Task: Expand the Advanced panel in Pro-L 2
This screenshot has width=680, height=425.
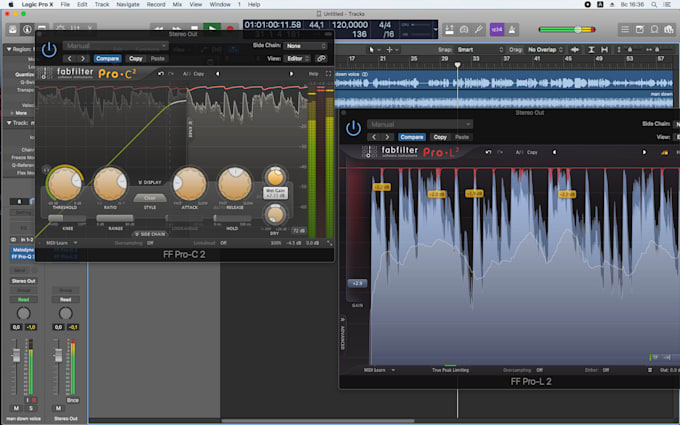Action: tap(342, 333)
